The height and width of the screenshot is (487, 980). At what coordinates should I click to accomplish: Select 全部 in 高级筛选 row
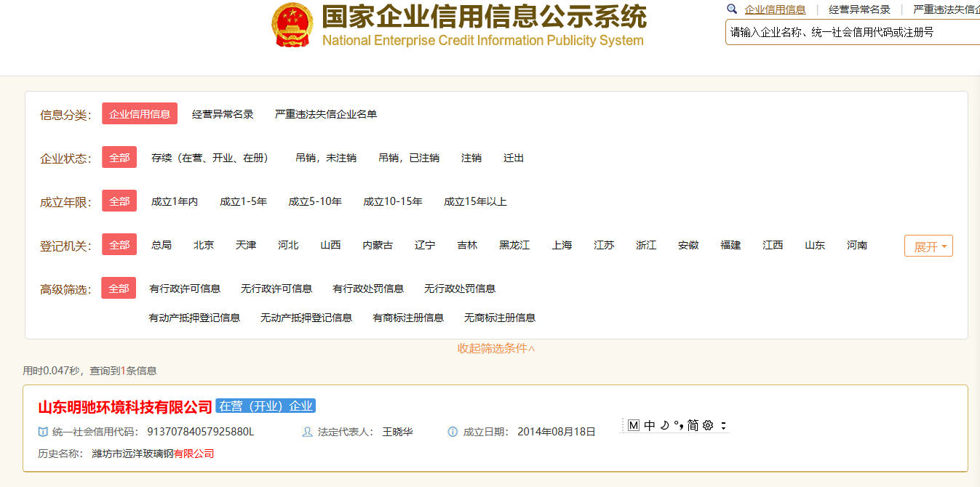[x=119, y=289]
